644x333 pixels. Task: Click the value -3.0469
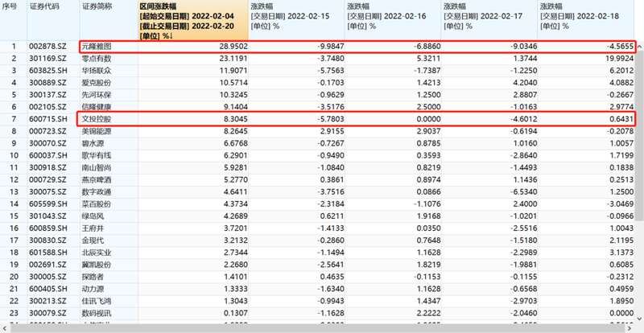620,204
